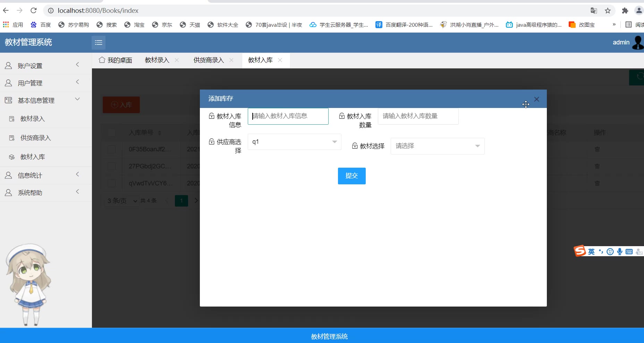Screen dimensions: 644x343
Task: Focus the 教材入库数量 input field
Action: (x=418, y=116)
